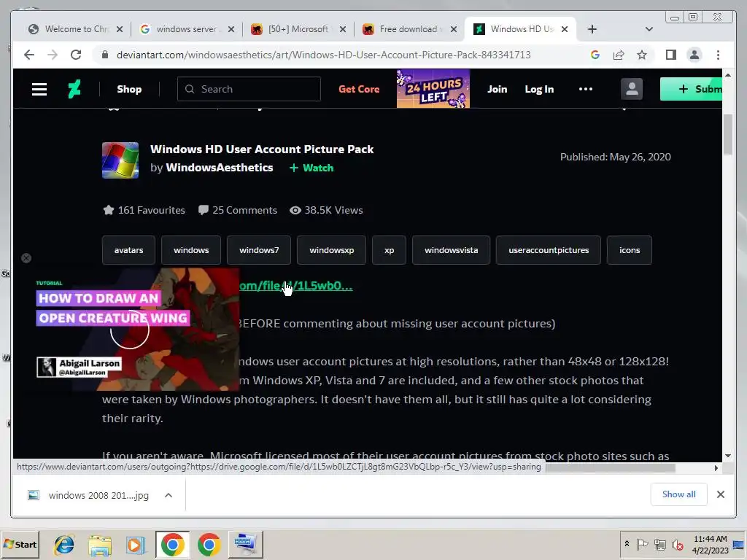Open Chrome profile avatar icon
This screenshot has width=747, height=560.
coord(694,55)
